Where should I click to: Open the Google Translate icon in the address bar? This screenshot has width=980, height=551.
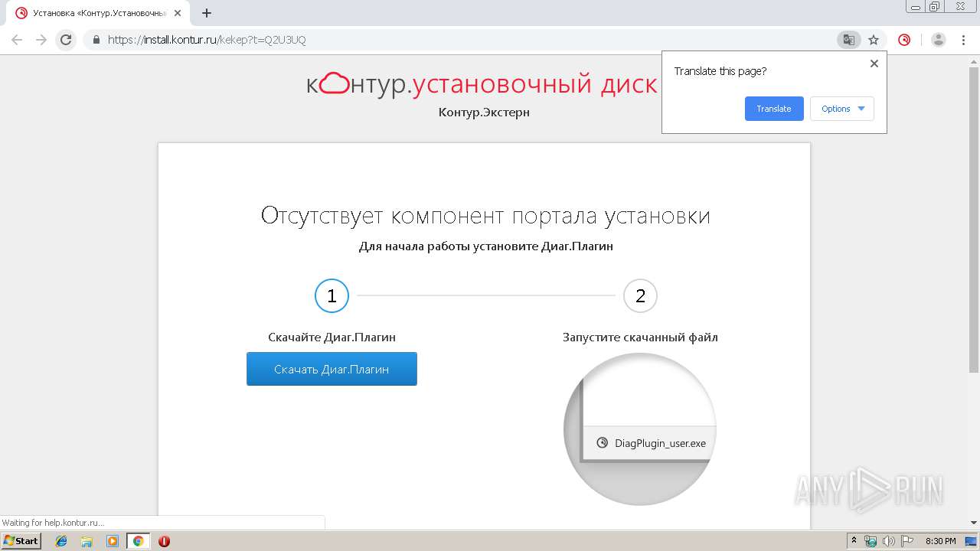[848, 40]
